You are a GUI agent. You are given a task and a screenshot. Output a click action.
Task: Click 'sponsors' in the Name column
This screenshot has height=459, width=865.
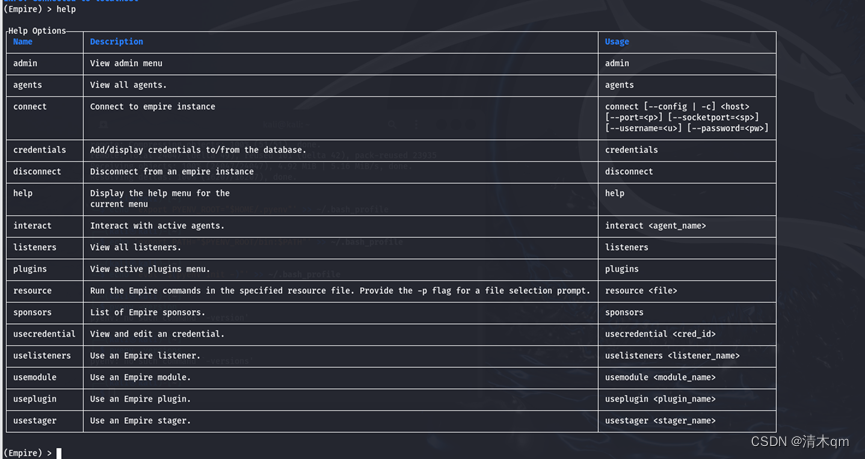[32, 312]
